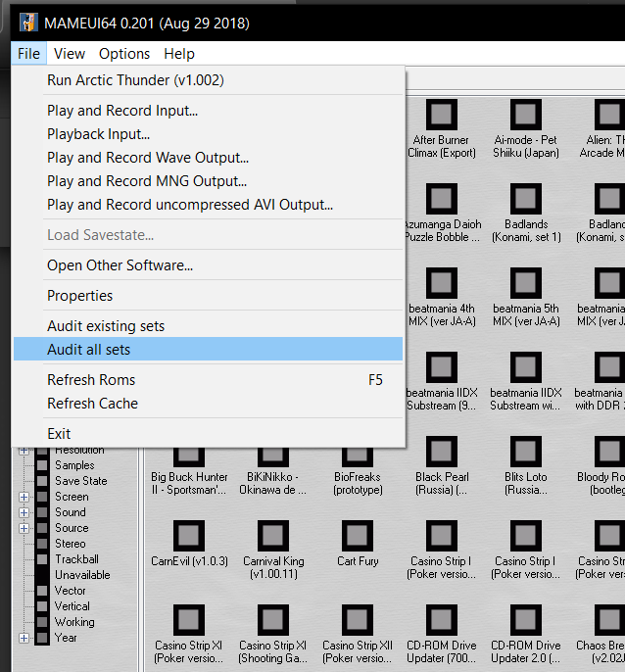Run Arctic Thunder (v1.002)
This screenshot has width=625, height=672.
point(209,80)
